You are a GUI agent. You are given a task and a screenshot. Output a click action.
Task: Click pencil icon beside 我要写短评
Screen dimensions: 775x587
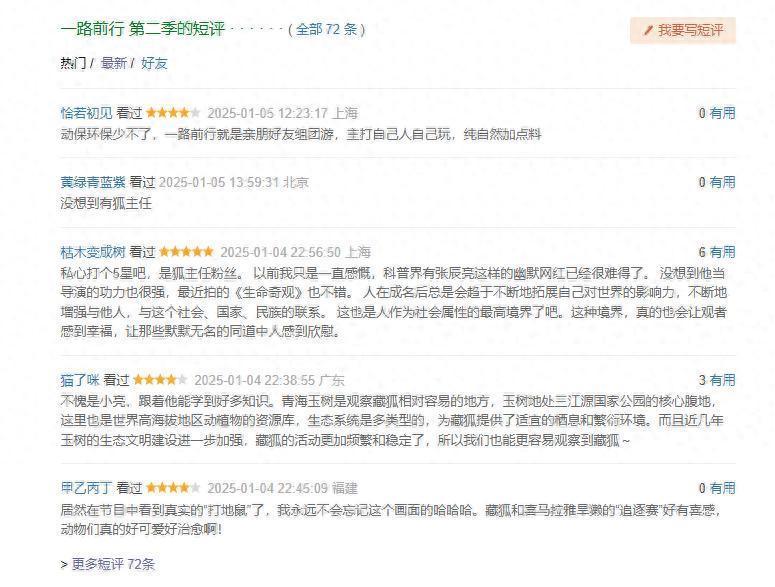tap(648, 30)
